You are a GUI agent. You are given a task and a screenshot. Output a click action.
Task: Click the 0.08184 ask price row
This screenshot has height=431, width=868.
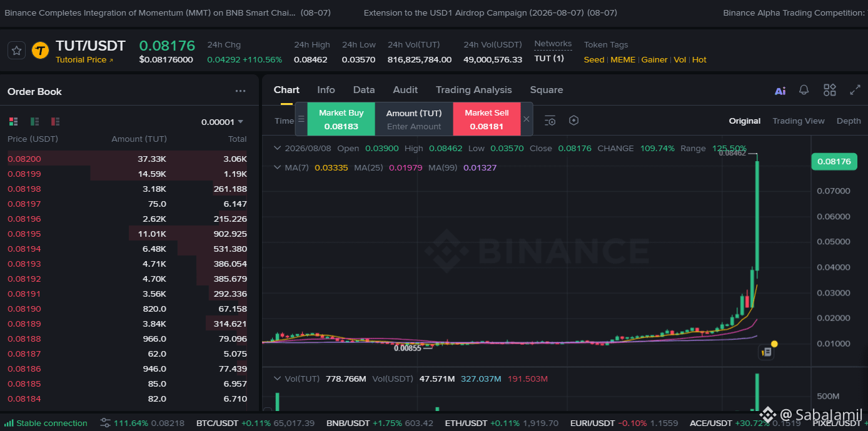pos(127,399)
